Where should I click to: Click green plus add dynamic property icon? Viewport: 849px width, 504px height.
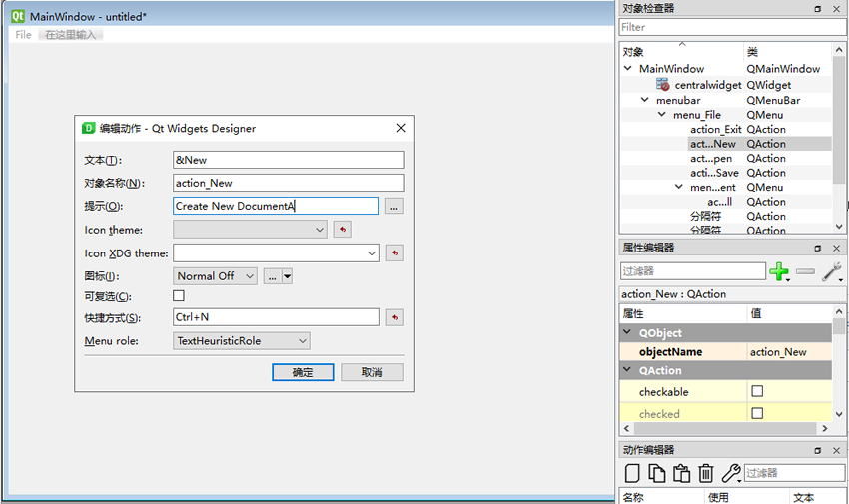click(779, 271)
